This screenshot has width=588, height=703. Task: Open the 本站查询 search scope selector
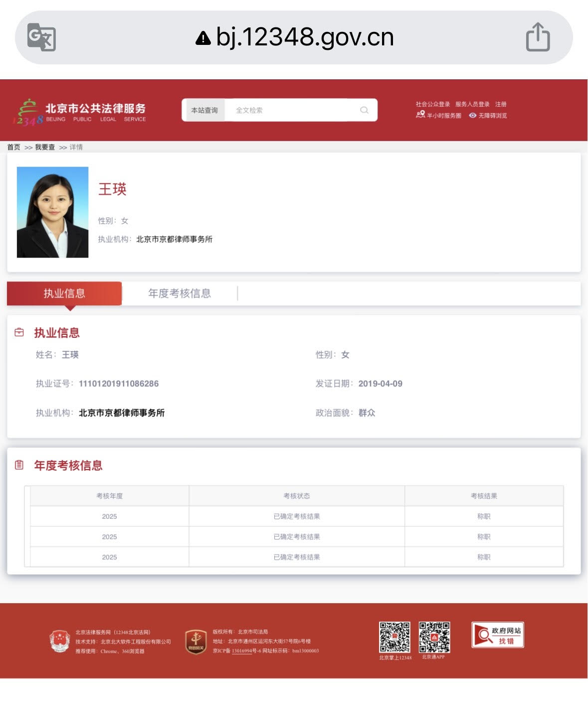204,110
